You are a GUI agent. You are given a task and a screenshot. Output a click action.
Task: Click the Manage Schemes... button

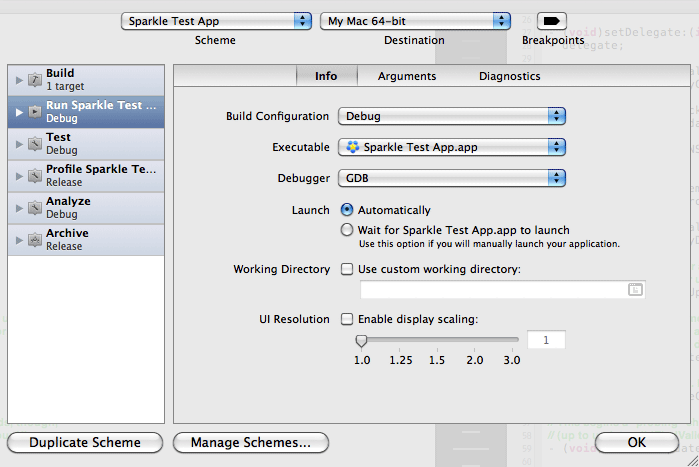point(251,442)
